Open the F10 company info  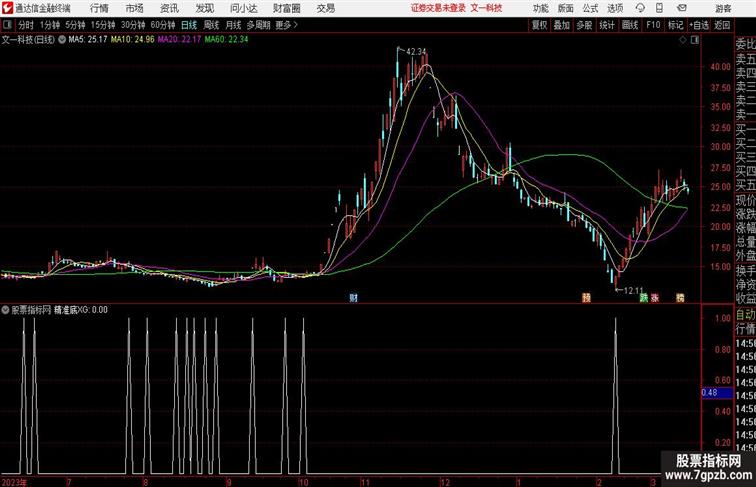click(653, 25)
